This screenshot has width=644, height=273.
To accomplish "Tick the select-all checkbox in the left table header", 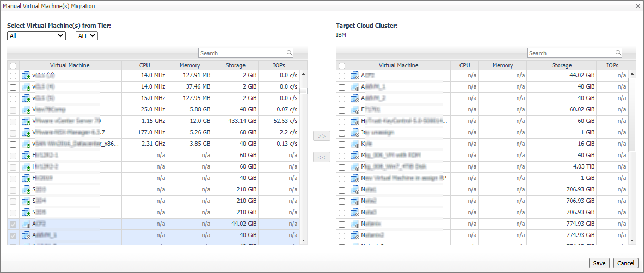I will [13, 66].
